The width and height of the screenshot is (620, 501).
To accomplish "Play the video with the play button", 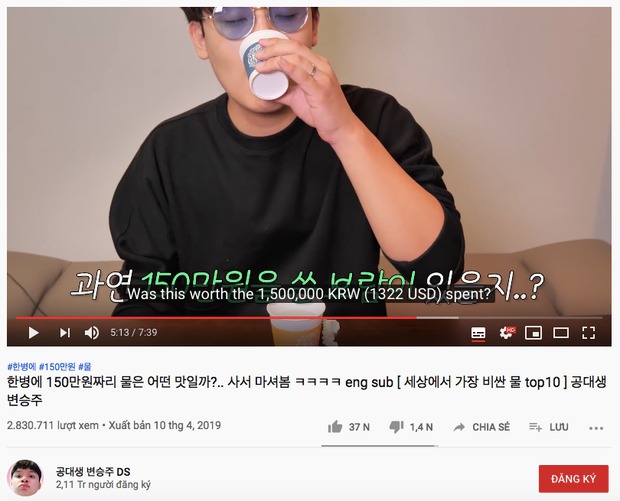I will click(34, 333).
